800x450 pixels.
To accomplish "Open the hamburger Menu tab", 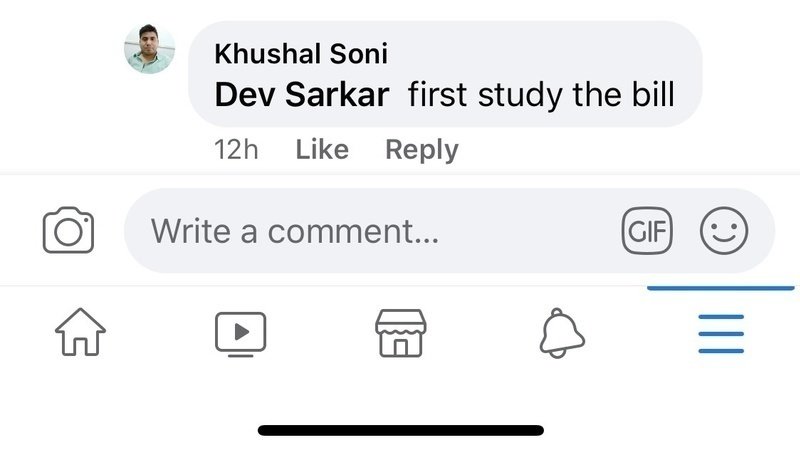I will pyautogui.click(x=721, y=333).
